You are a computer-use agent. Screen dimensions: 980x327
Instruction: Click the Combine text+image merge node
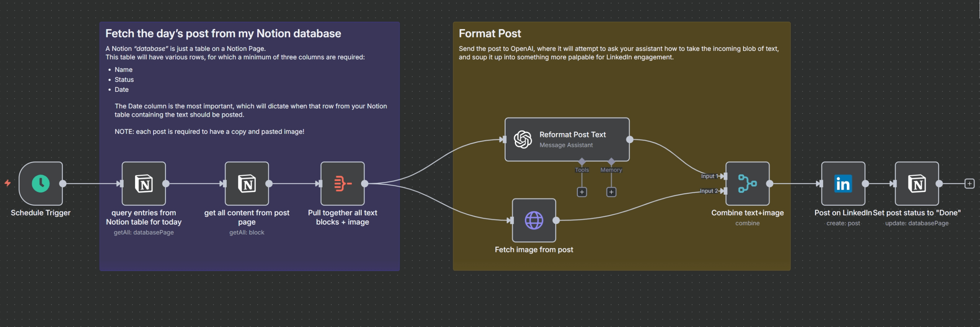click(x=747, y=184)
